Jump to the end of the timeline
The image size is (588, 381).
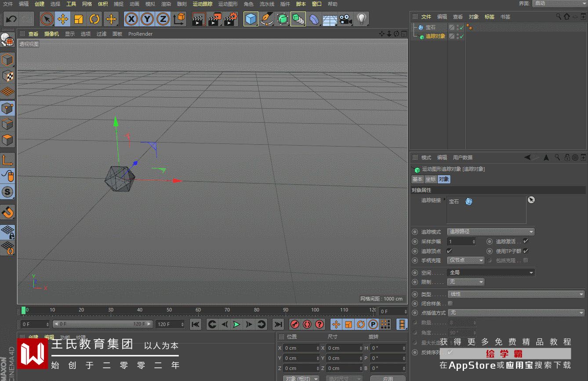[278, 325]
